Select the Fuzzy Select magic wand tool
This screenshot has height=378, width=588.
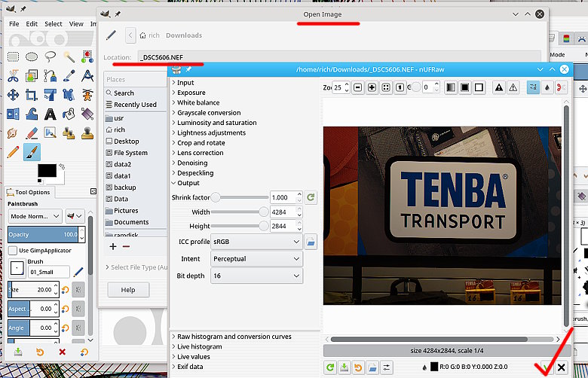click(69, 57)
